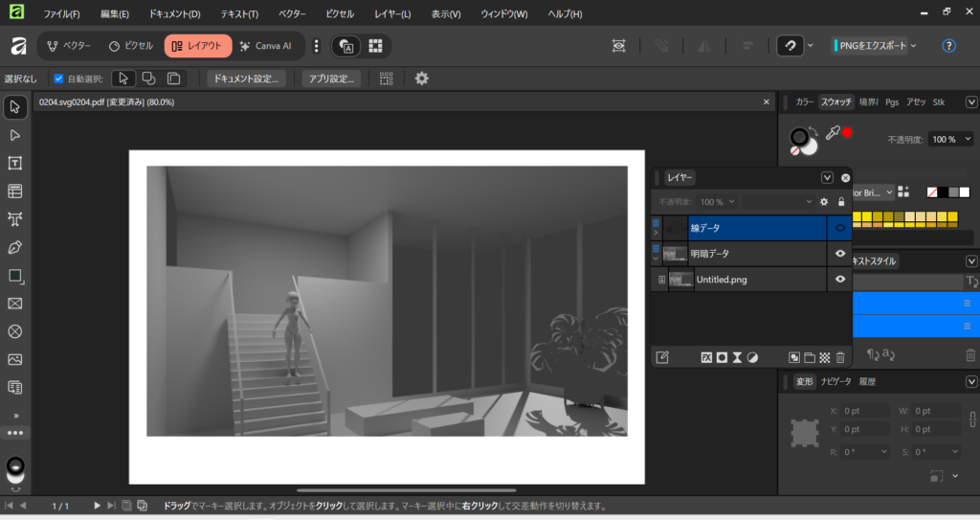This screenshot has height=520, width=980.
Task: Select the Frame Text tool
Action: [15, 163]
